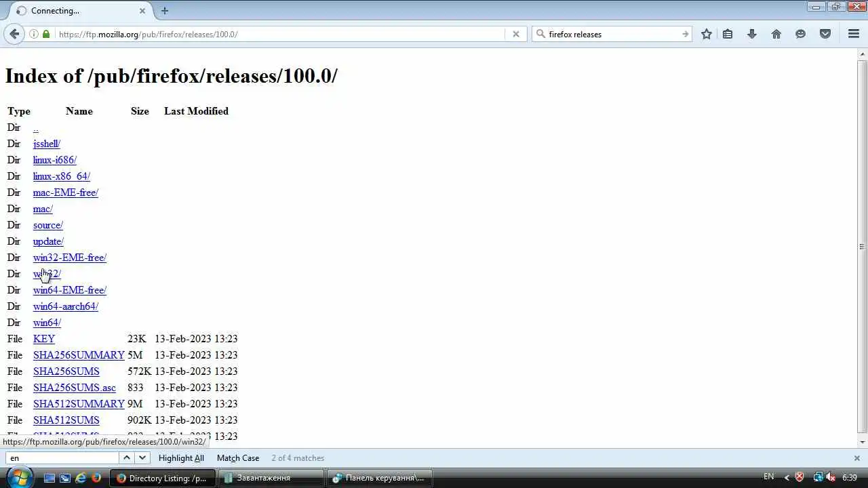Open the parent directory .. link

pyautogui.click(x=36, y=127)
